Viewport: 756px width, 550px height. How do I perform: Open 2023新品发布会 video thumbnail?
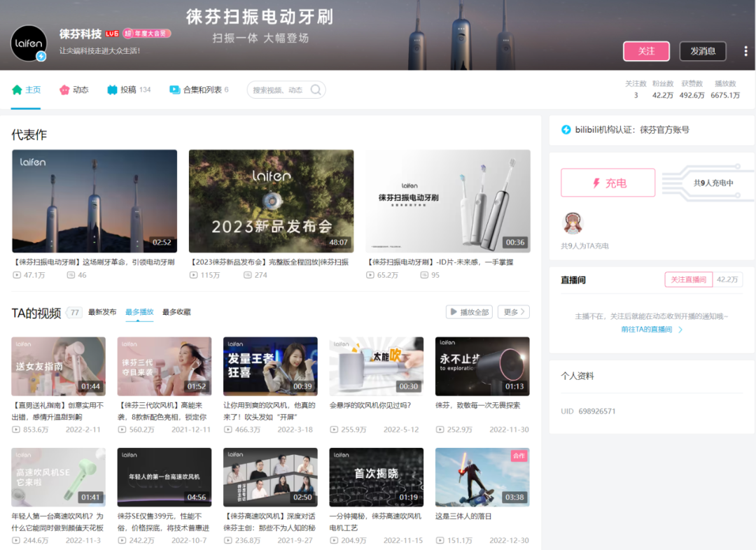click(271, 201)
